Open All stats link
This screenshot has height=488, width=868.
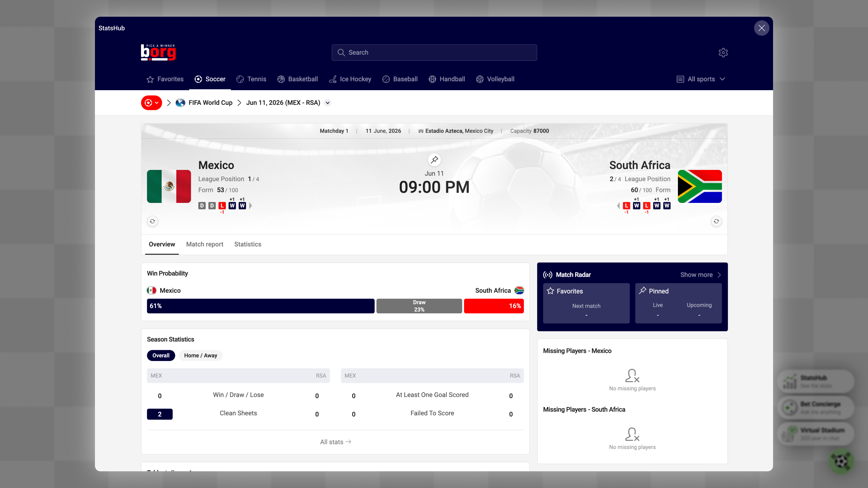[335, 441]
